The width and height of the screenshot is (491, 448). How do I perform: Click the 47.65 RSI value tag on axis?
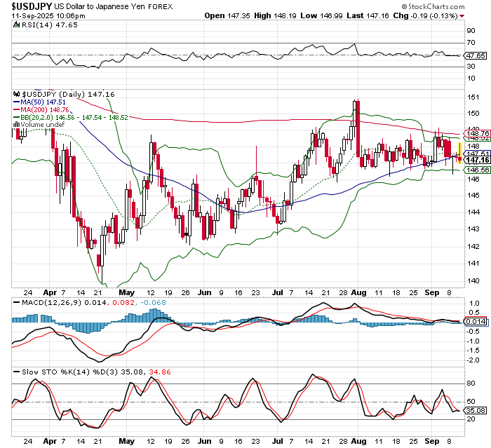point(477,55)
